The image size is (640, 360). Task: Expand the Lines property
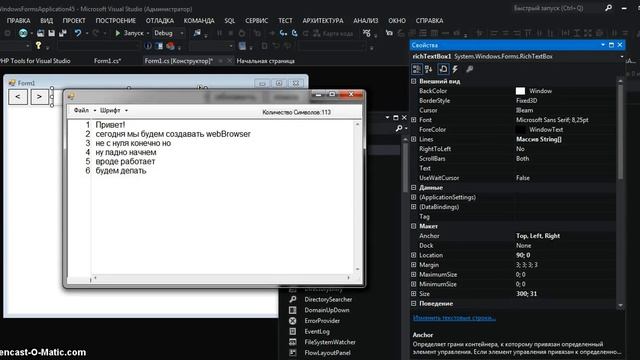(x=413, y=139)
